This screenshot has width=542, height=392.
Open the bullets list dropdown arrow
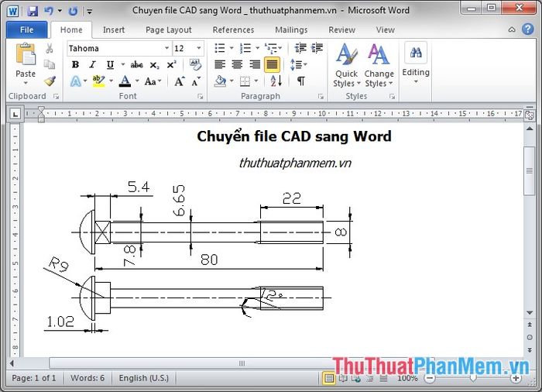click(x=232, y=48)
